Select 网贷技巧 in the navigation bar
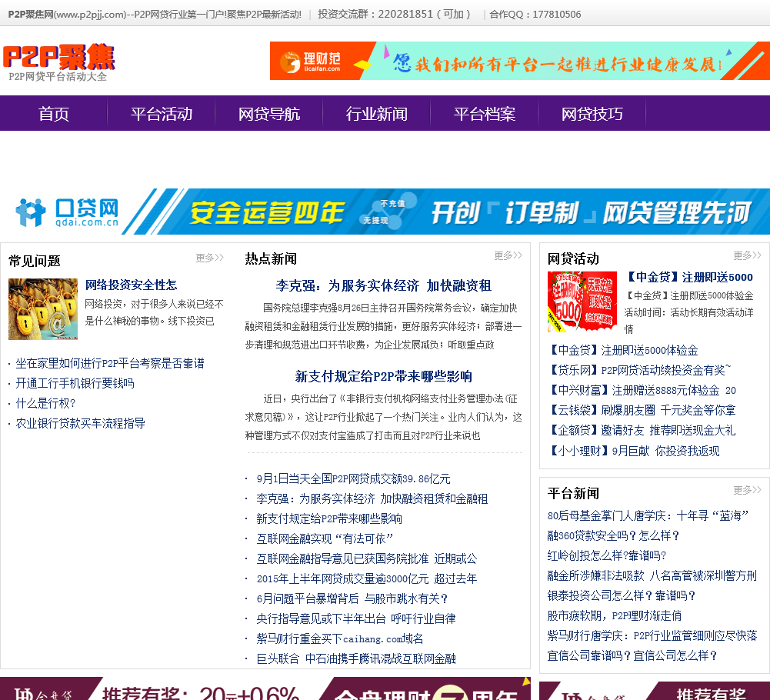The image size is (770, 700). [592, 114]
